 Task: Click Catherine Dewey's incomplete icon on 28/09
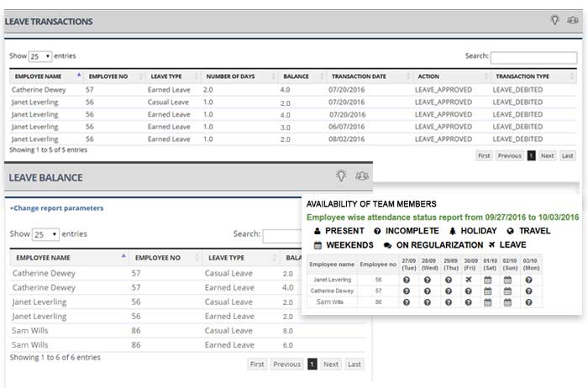tap(427, 291)
